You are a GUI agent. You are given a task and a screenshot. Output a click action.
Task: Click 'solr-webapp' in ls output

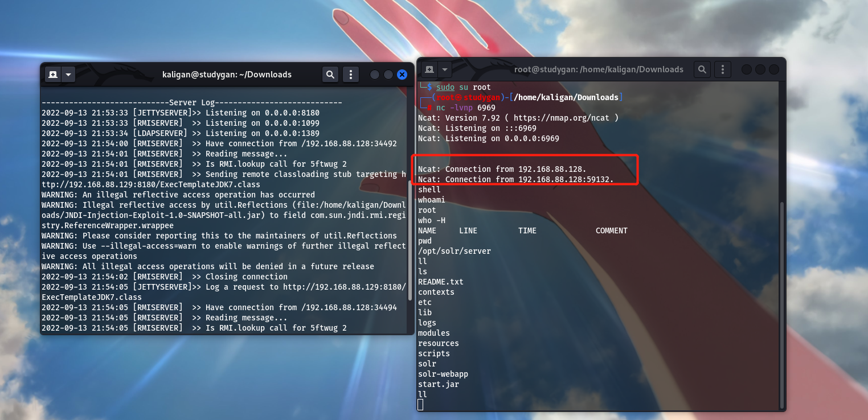tap(443, 374)
